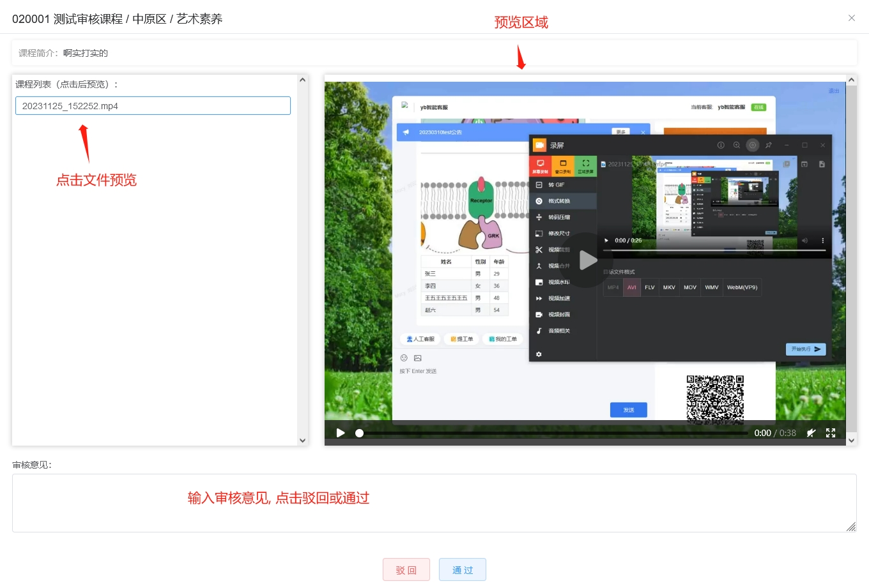Click the dialog title 020001 测试审核课程
The width and height of the screenshot is (869, 588).
tap(68, 19)
